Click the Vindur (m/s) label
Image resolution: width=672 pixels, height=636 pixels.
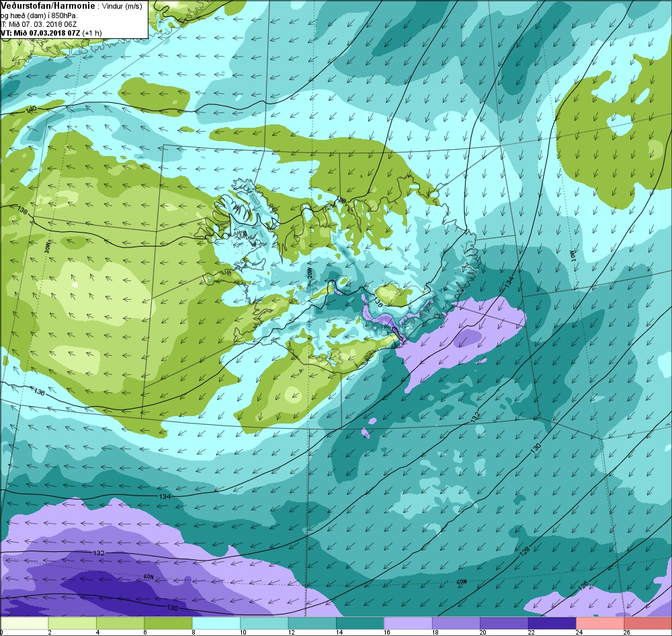[x=122, y=7]
